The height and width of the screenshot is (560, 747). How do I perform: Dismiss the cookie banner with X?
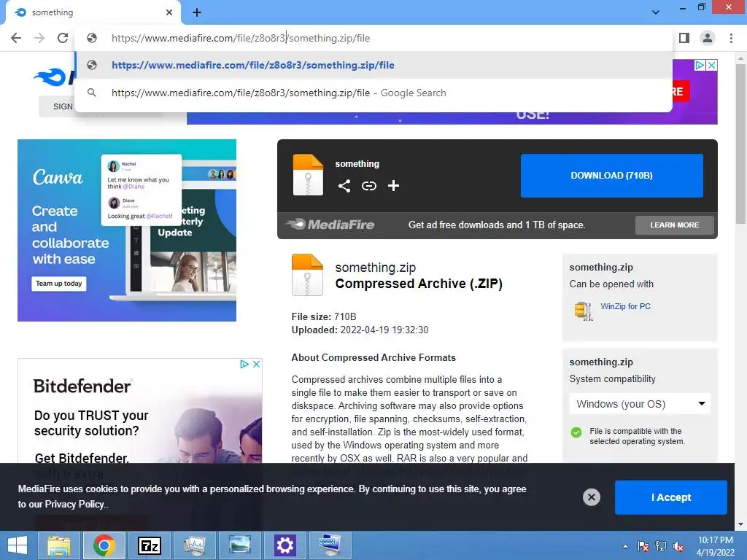tap(591, 497)
